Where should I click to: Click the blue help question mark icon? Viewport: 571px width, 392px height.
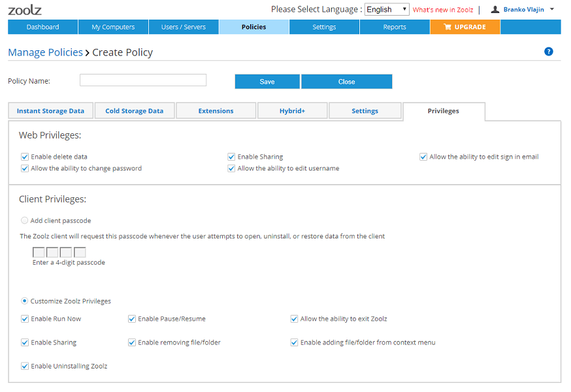tap(548, 52)
